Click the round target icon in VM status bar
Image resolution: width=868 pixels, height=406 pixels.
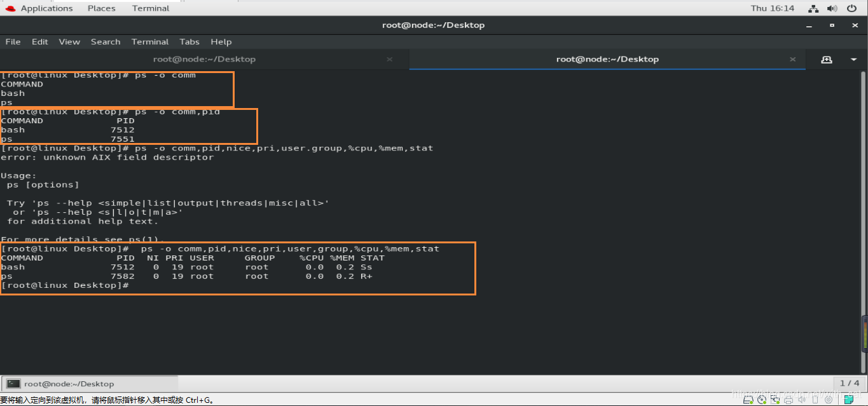tap(830, 400)
